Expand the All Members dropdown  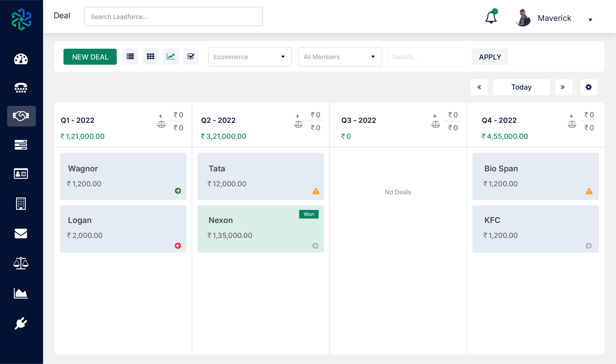pos(340,57)
